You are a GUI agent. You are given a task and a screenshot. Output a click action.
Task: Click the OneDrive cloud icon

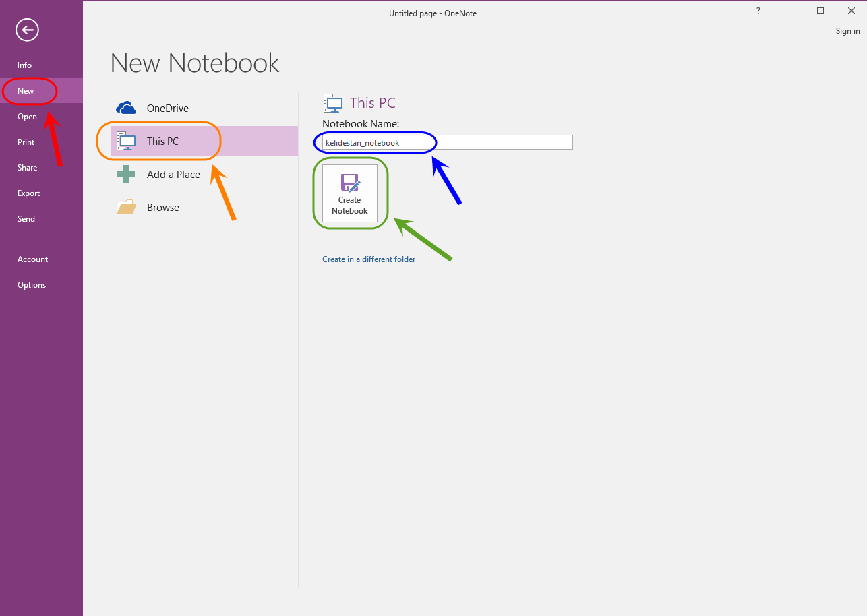(126, 108)
